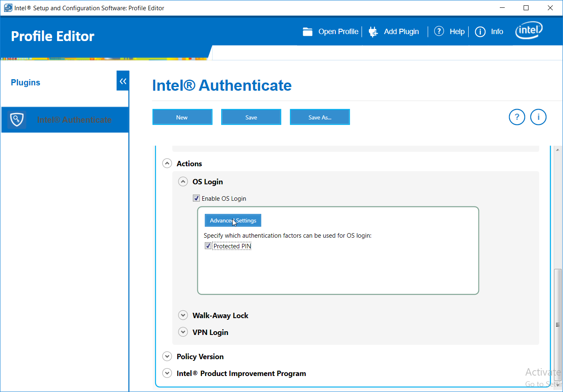
Task: Click the New button
Action: coord(182,117)
